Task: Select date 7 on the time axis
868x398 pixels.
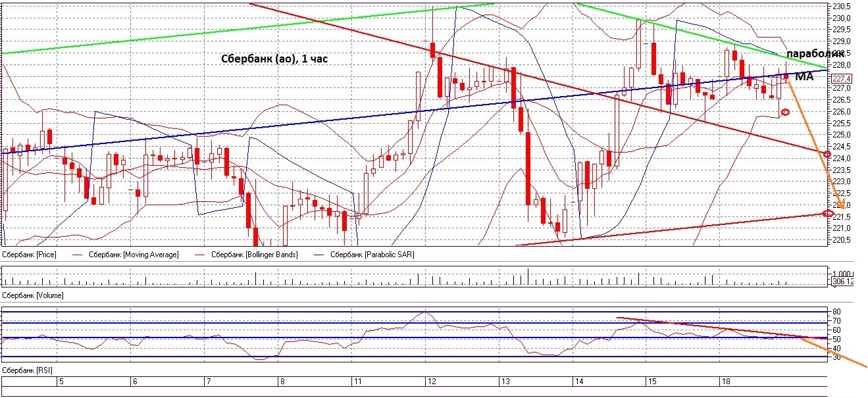Action: (x=209, y=381)
